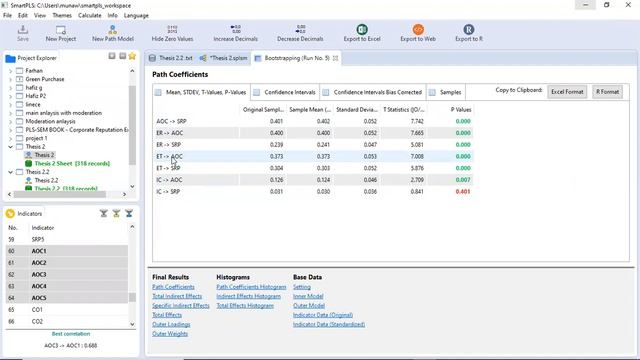Open the File menu
Image resolution: width=640 pixels, height=360 pixels.
coord(7,16)
